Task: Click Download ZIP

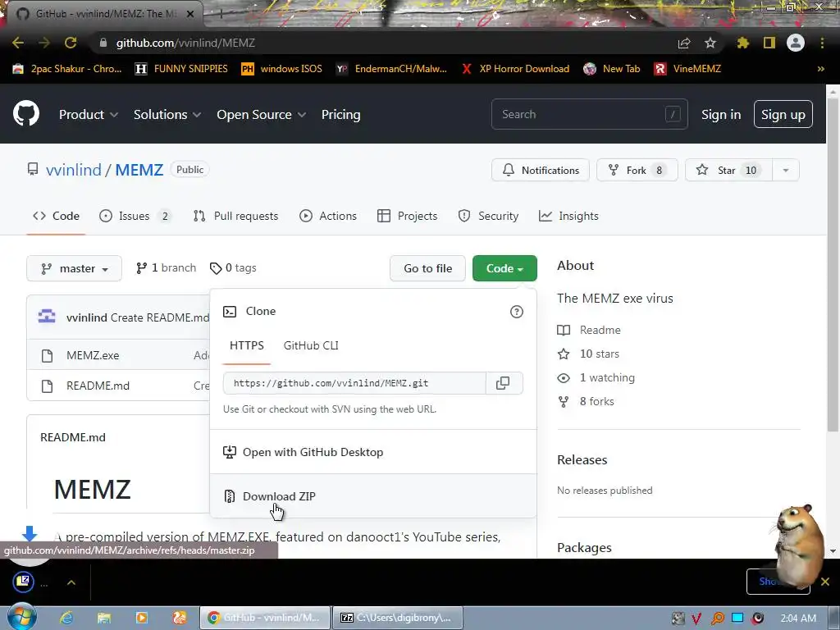Action: point(373,496)
